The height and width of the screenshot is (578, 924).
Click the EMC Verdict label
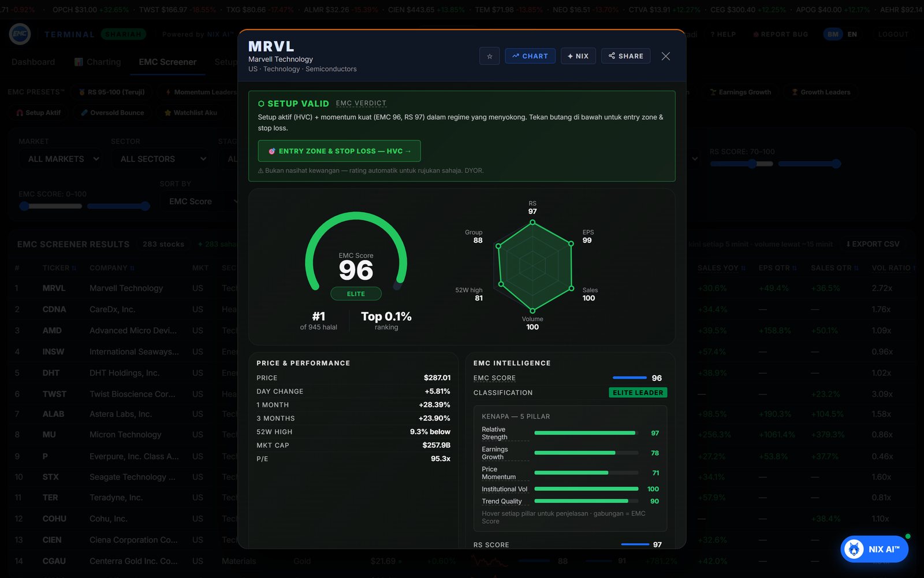(361, 103)
